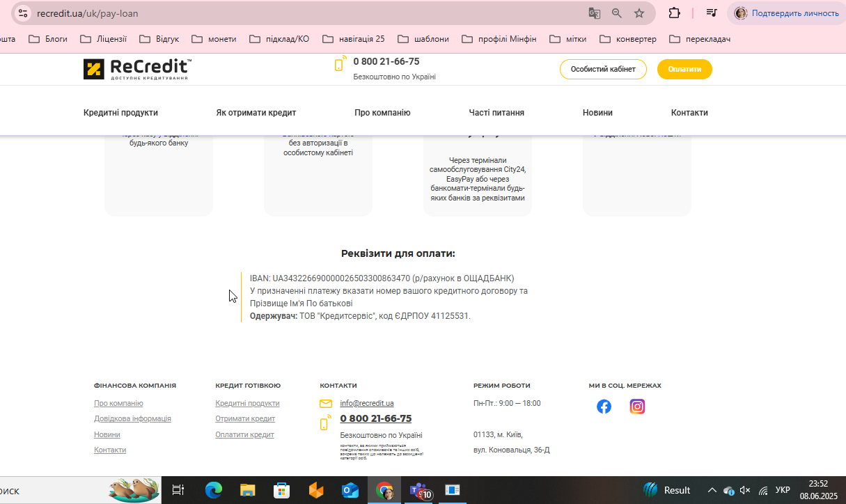Open the blue window app in taskbar
The image size is (846, 504).
point(453,490)
